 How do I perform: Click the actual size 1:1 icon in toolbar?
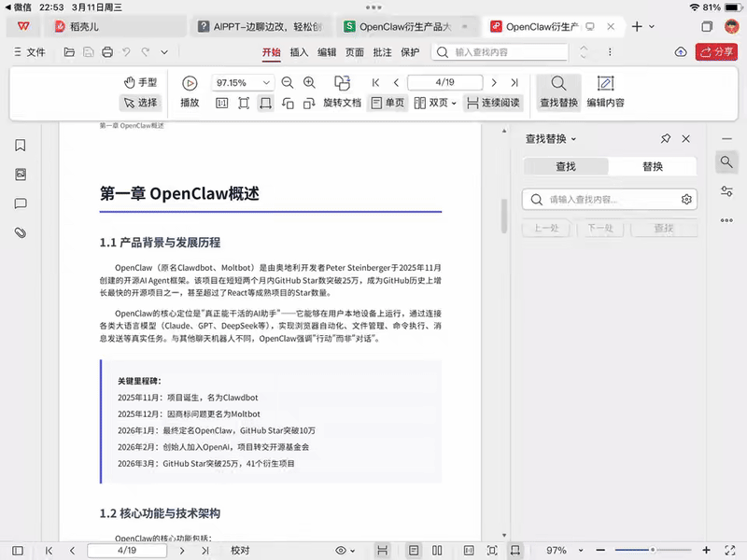point(221,103)
